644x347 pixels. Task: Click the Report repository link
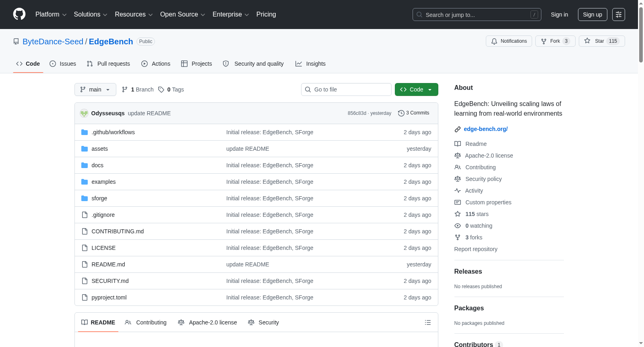[476, 249]
